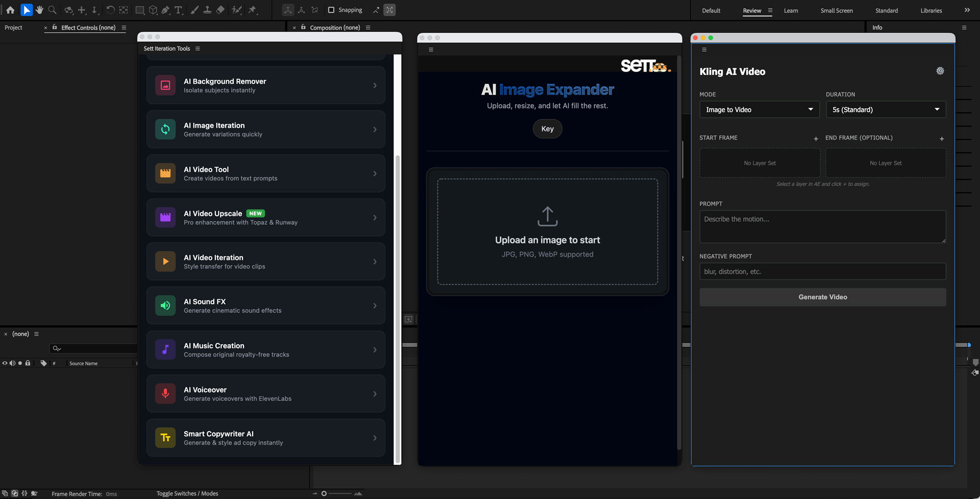Open the Kling AI Video settings gear
980x499 pixels.
tap(940, 70)
